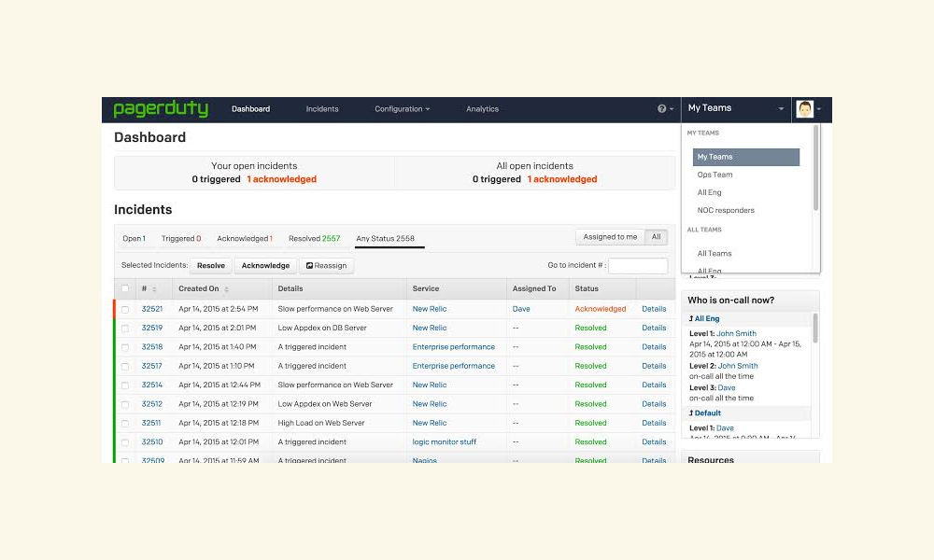Check the box for incident 32512
The image size is (934, 560).
point(125,405)
